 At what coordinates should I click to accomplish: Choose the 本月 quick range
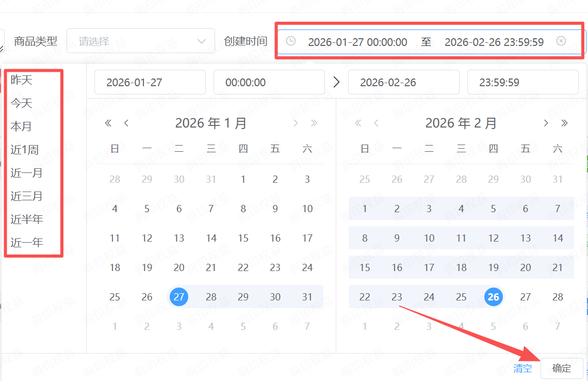22,126
